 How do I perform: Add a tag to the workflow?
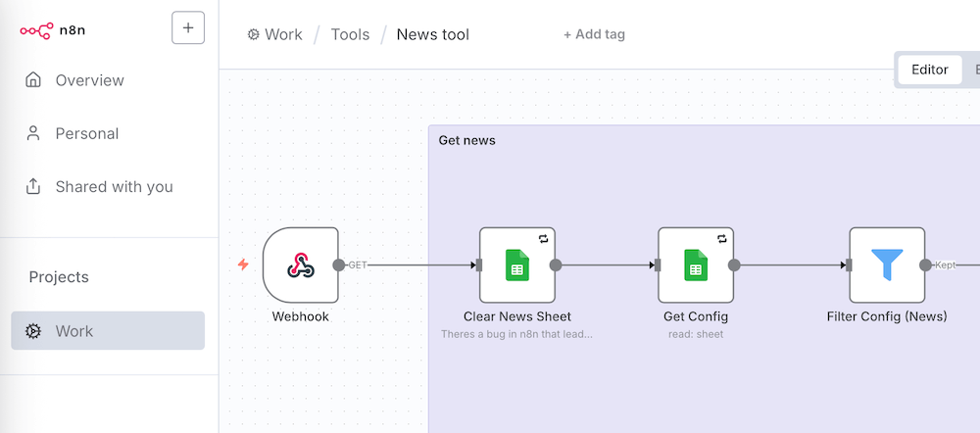coord(594,34)
